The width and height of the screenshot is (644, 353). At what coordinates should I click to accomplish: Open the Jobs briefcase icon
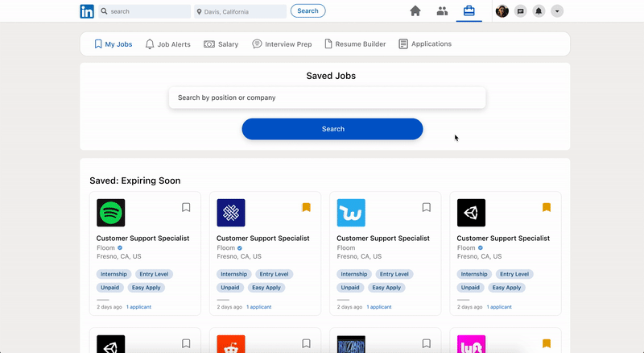[469, 11]
